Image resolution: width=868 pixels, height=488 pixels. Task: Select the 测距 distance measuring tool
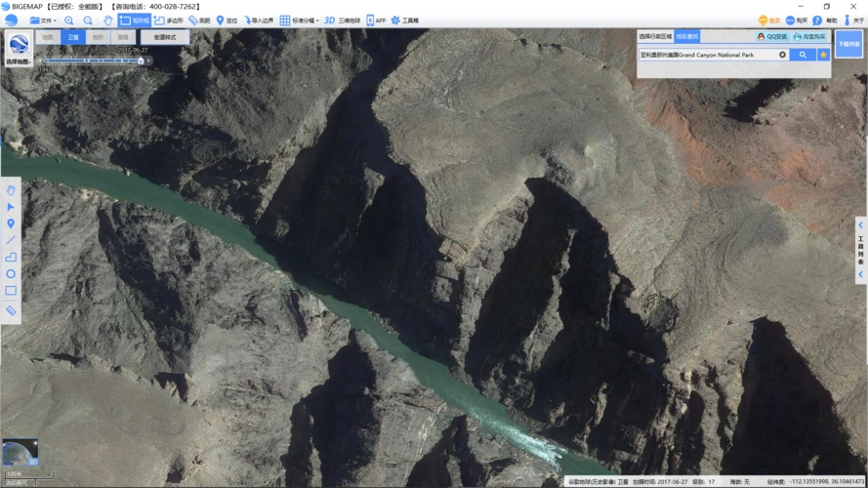click(x=199, y=20)
